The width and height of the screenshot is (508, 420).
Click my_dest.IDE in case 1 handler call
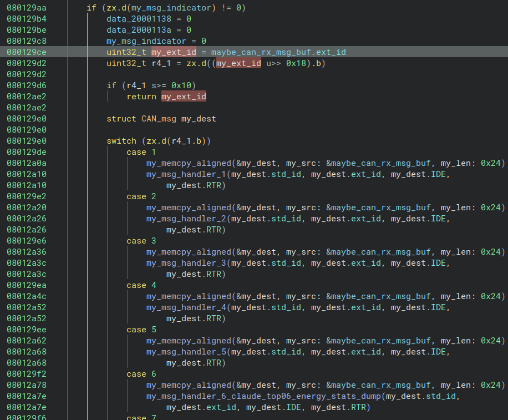tap(418, 174)
